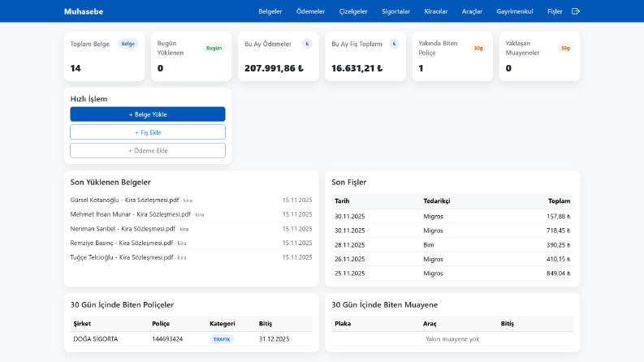Click the 30g badge on Yakında Biten Poliçe card
The height and width of the screenshot is (362, 644).
pos(478,48)
